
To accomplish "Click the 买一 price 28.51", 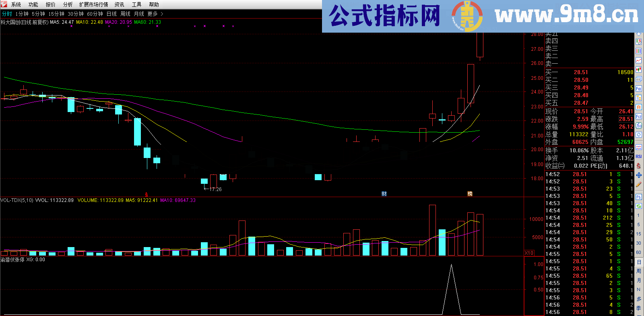I will (x=581, y=73).
